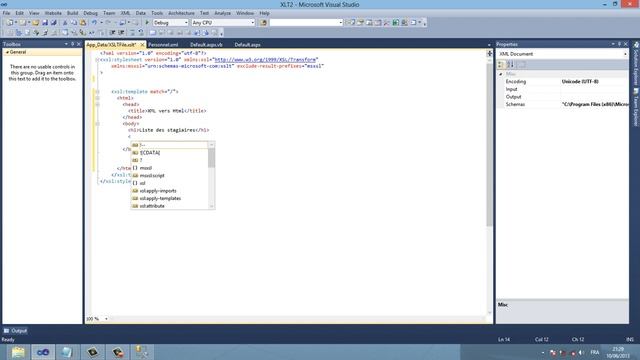The image size is (640, 360).
Task: Click the Undo toolbar icon
Action: 94,23
